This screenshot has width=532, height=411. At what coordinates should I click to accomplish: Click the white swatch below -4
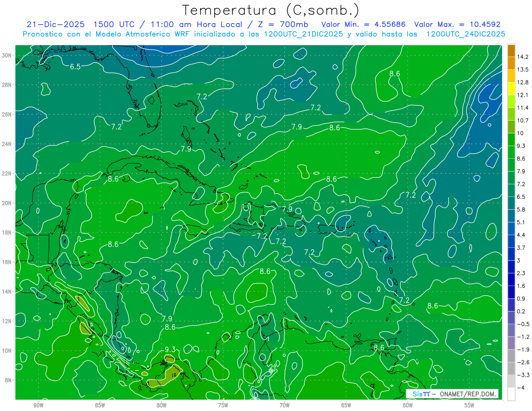tap(511, 394)
